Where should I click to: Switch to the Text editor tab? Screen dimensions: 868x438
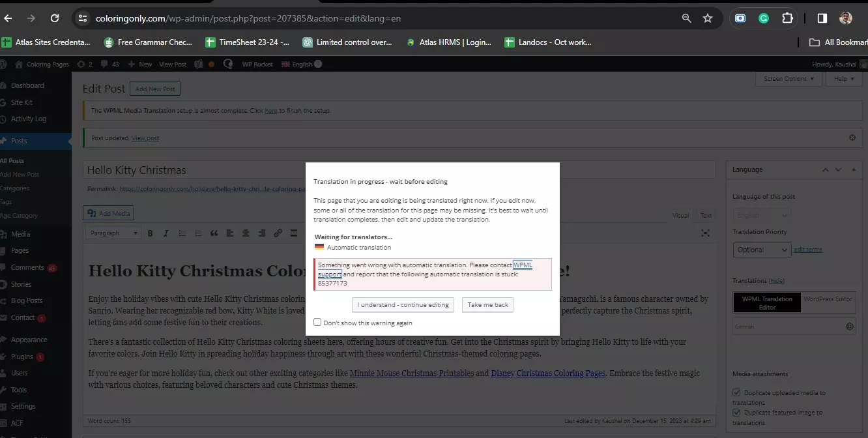tap(706, 215)
